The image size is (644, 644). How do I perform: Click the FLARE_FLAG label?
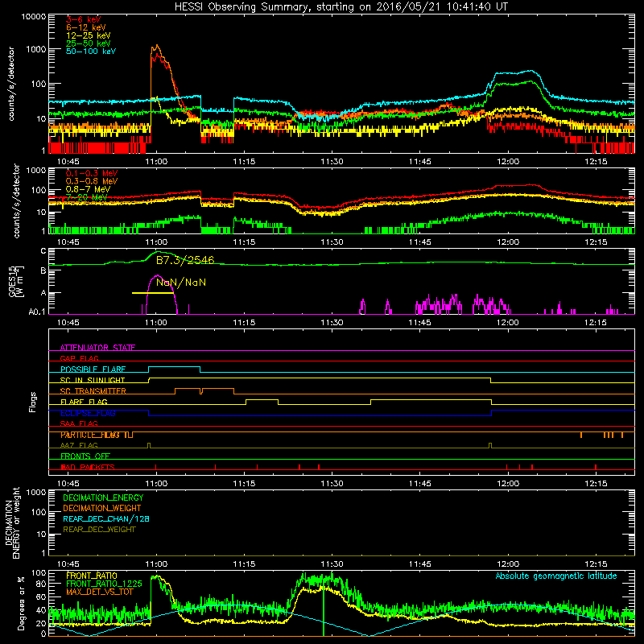(x=84, y=402)
